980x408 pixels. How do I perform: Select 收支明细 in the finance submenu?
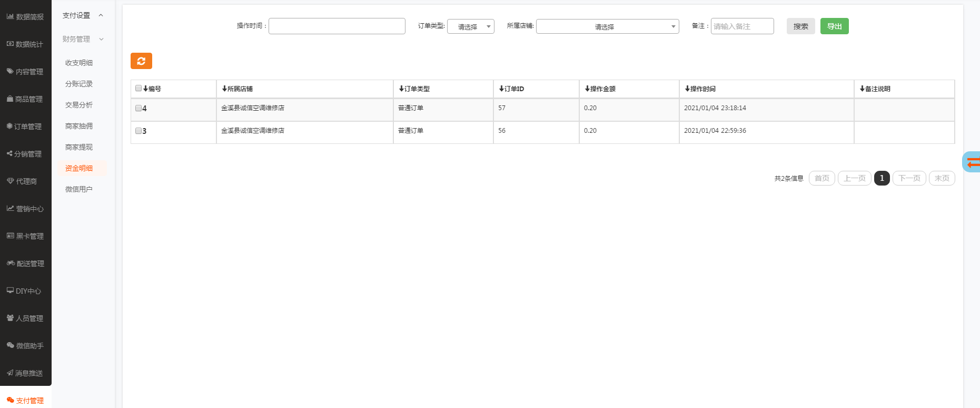point(79,63)
